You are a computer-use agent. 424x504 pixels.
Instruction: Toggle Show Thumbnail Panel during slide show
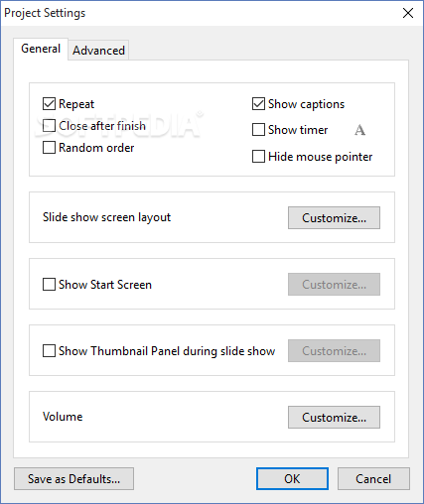point(49,351)
